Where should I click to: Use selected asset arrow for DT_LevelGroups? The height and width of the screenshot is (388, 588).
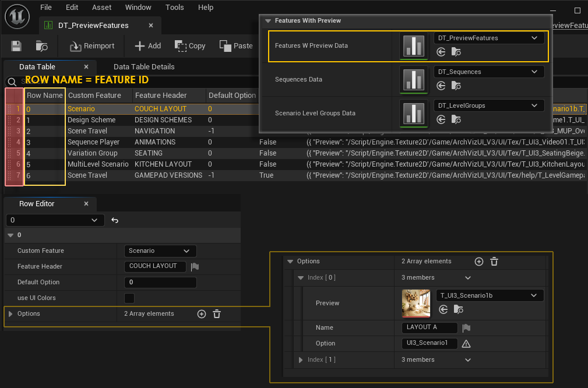click(441, 119)
